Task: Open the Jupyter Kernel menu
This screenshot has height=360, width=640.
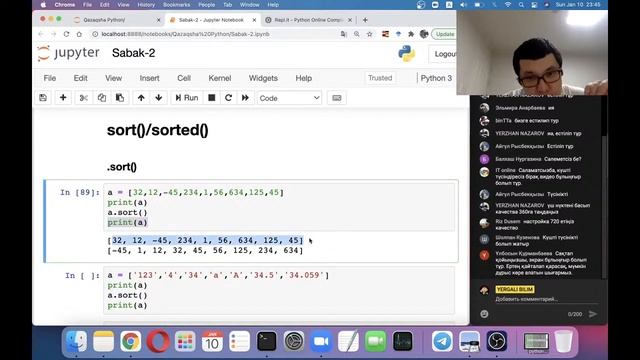Action: point(220,78)
